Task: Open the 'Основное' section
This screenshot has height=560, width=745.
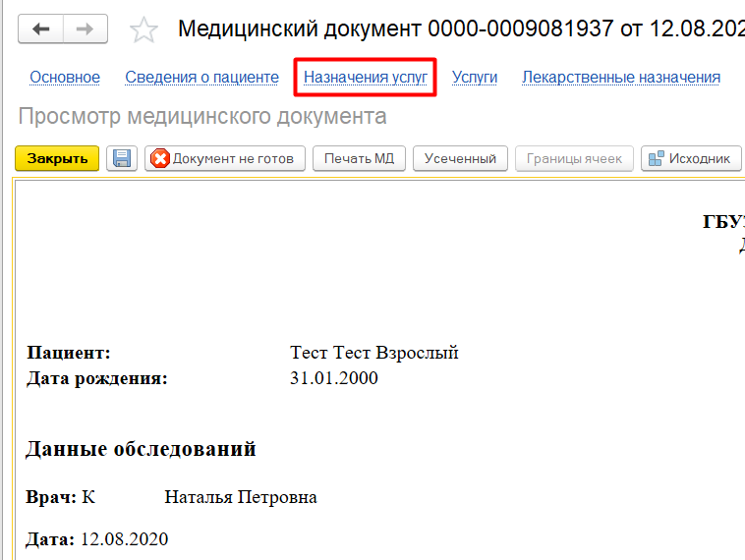Action: 65,77
